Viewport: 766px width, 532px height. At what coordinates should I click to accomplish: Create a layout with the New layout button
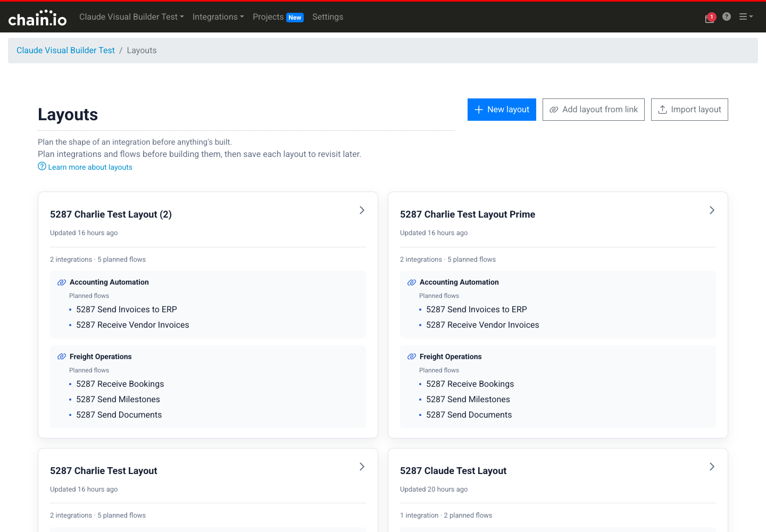tap(502, 110)
